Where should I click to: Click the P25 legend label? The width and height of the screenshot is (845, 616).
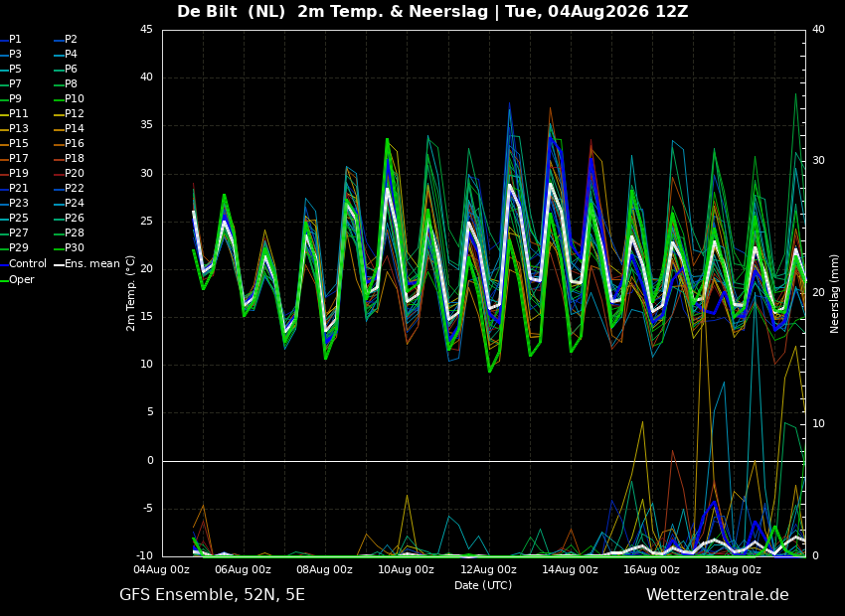click(15, 218)
